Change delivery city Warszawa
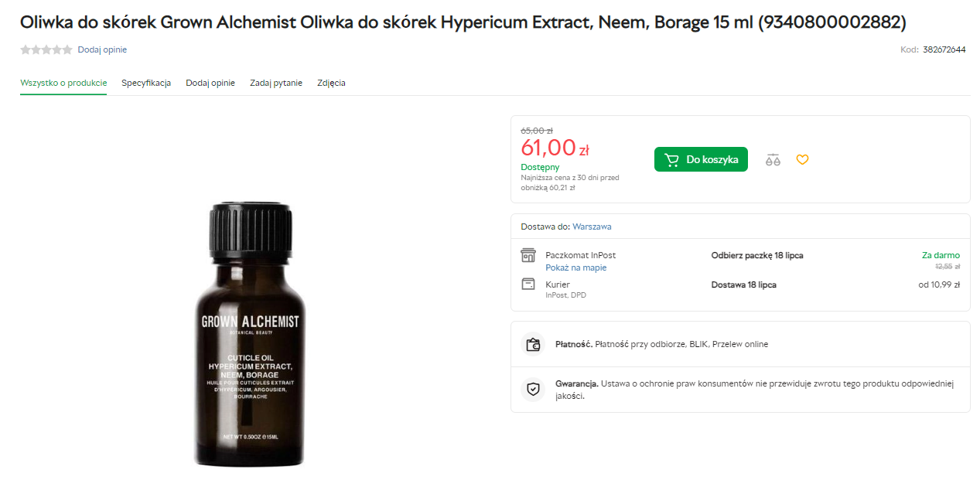The width and height of the screenshot is (980, 477). point(592,227)
